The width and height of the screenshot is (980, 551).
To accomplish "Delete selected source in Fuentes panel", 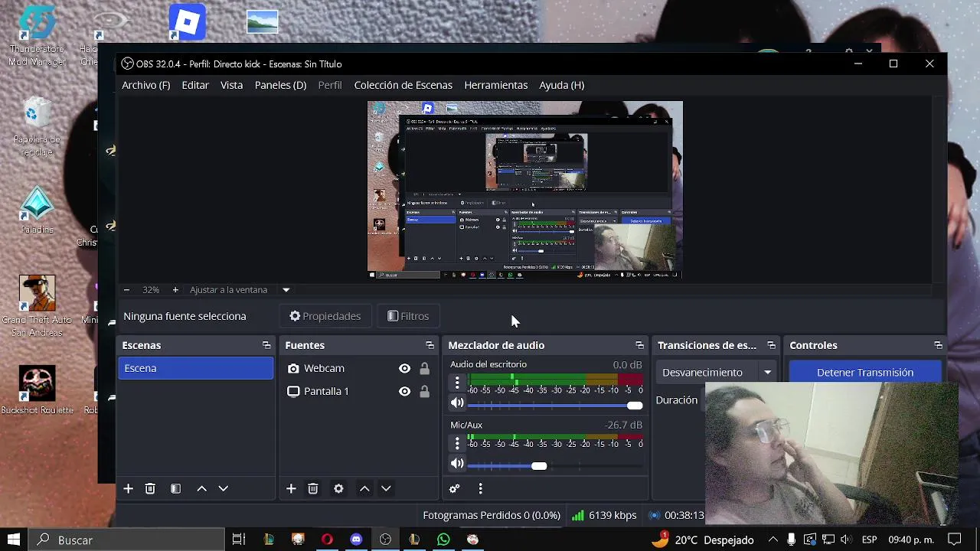I will coord(312,488).
